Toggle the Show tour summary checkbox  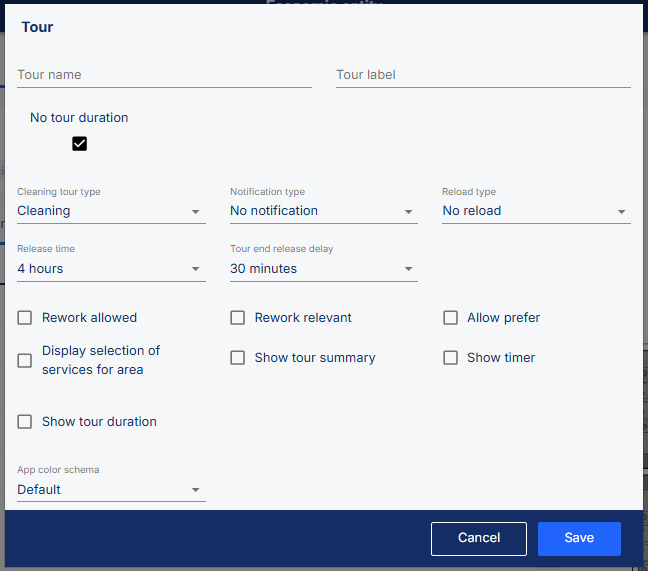[x=238, y=358]
